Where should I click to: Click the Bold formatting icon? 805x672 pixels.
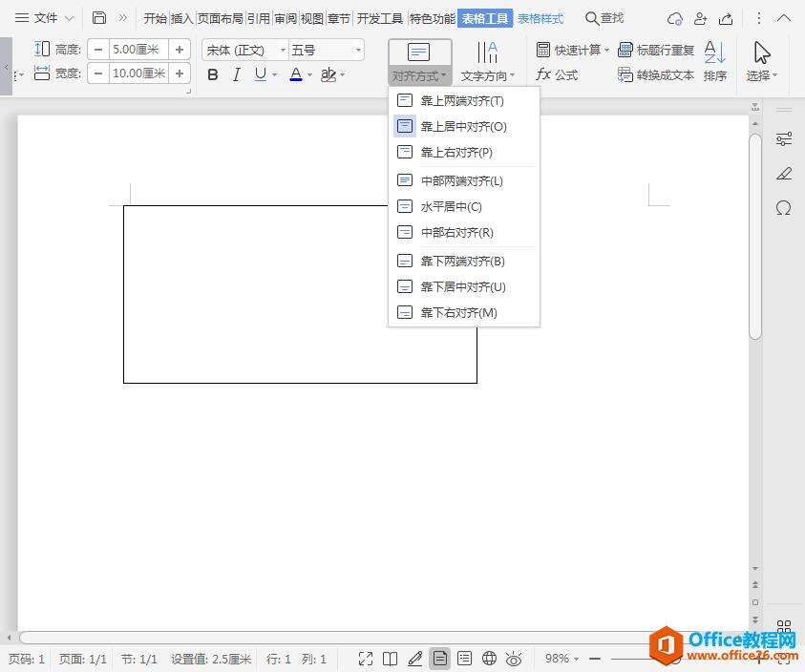click(x=213, y=74)
